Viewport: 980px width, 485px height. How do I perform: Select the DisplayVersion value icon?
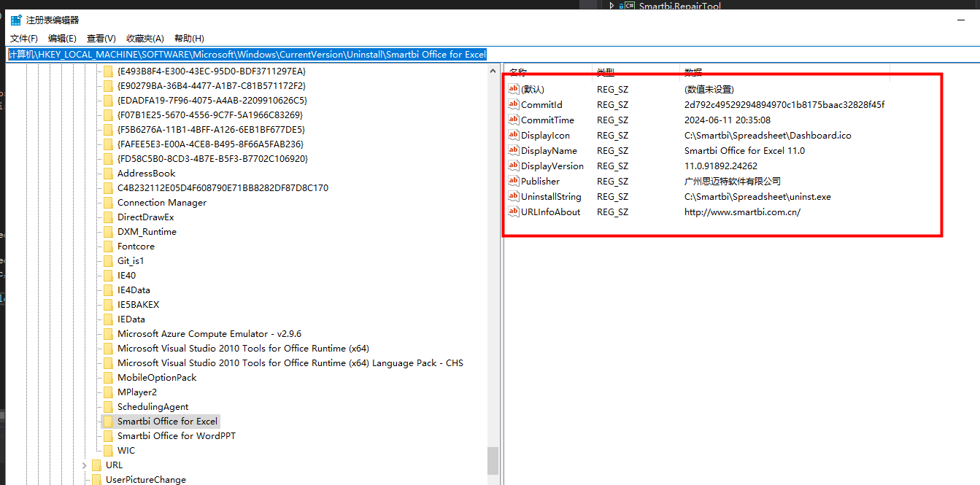(514, 166)
